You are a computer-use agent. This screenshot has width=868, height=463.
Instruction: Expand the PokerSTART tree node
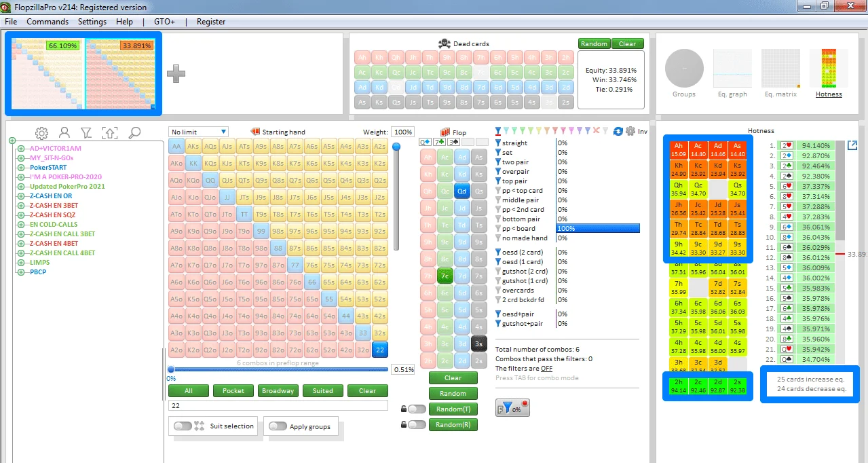coord(21,167)
